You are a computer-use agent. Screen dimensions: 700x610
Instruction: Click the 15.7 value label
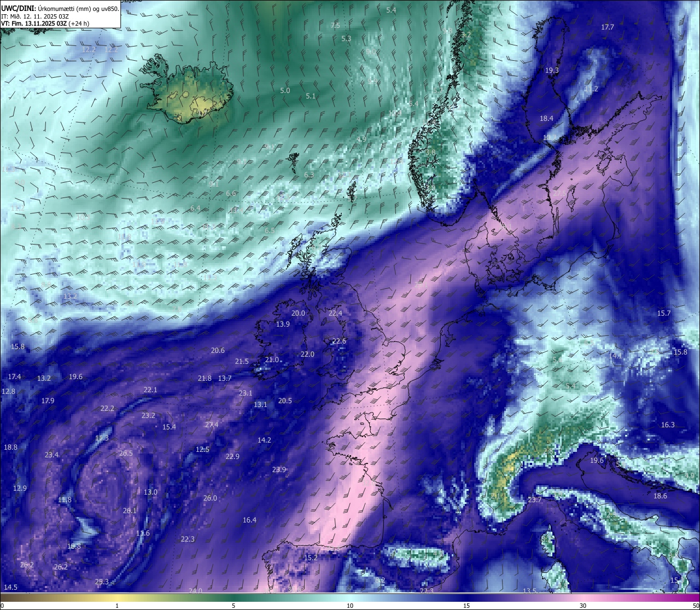pyautogui.click(x=663, y=313)
